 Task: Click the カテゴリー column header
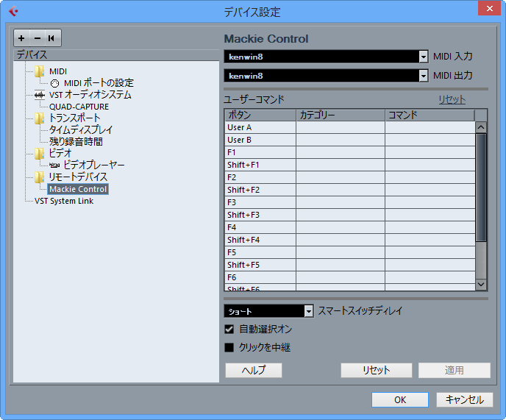[341, 115]
